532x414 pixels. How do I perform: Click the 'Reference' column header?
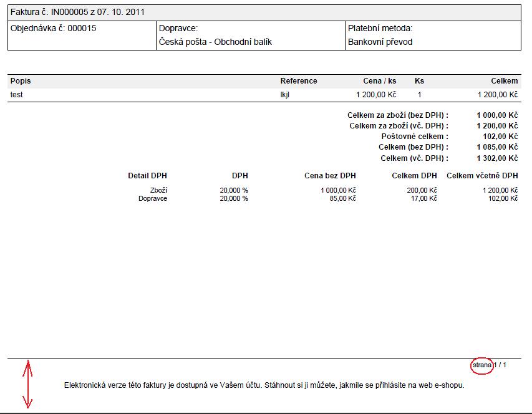pos(299,81)
